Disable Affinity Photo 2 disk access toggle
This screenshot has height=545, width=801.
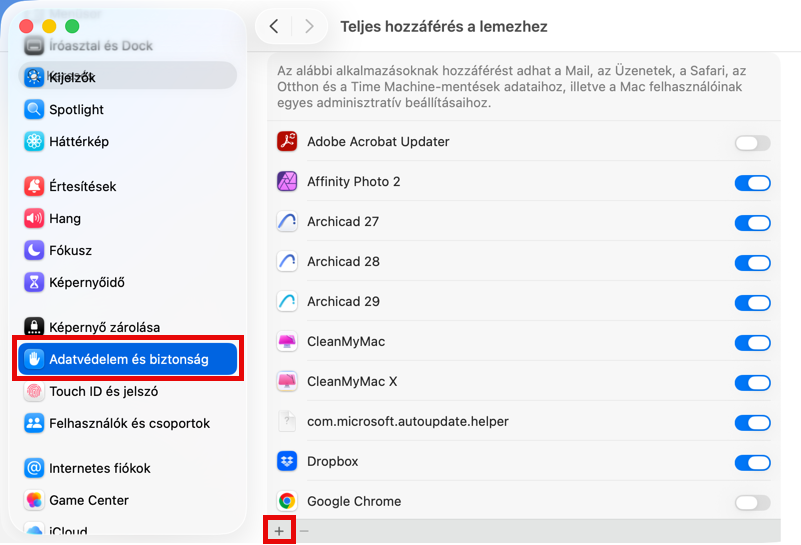click(x=752, y=183)
